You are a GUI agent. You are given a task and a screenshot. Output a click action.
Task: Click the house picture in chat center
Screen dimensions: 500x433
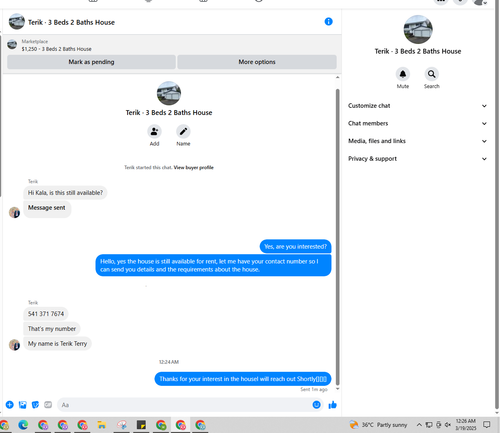(169, 93)
